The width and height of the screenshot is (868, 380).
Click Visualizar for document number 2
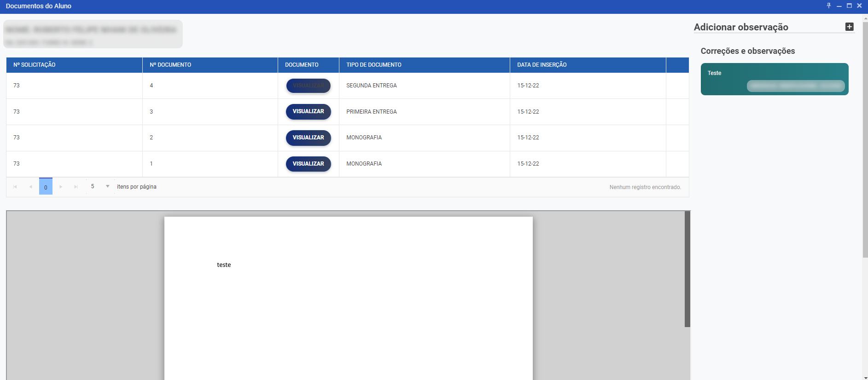309,138
